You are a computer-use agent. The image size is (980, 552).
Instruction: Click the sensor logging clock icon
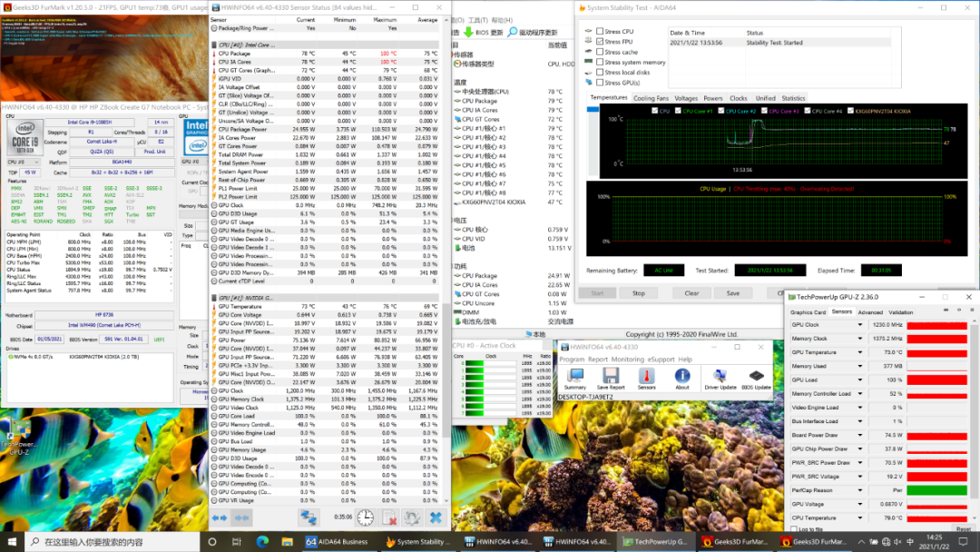pyautogui.click(x=365, y=517)
